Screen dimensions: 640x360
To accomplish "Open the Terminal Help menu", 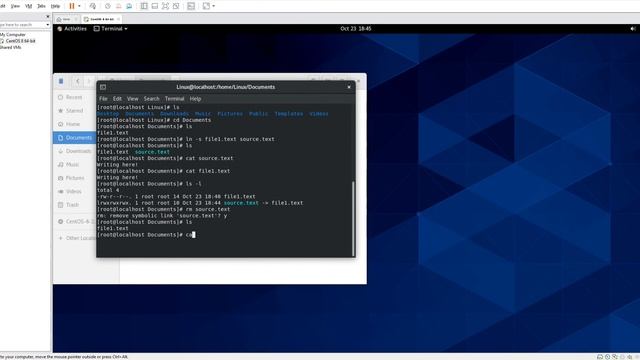I will point(195,99).
